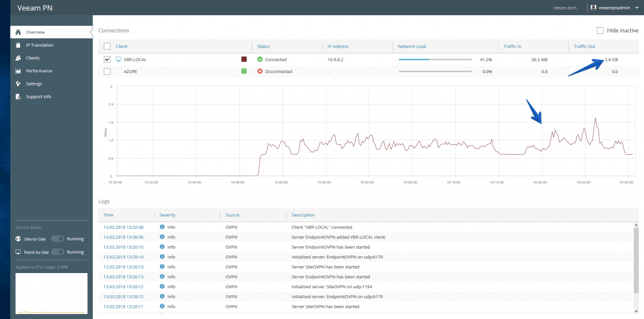Screen dimensions: 644x319
Task: Click info icon on 13:32:40 log row
Action: [x=162, y=227]
